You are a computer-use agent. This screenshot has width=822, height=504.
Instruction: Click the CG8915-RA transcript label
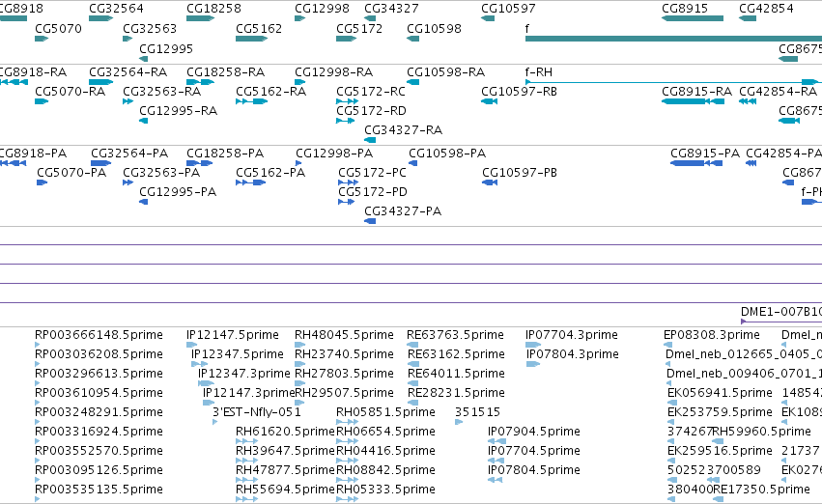696,91
